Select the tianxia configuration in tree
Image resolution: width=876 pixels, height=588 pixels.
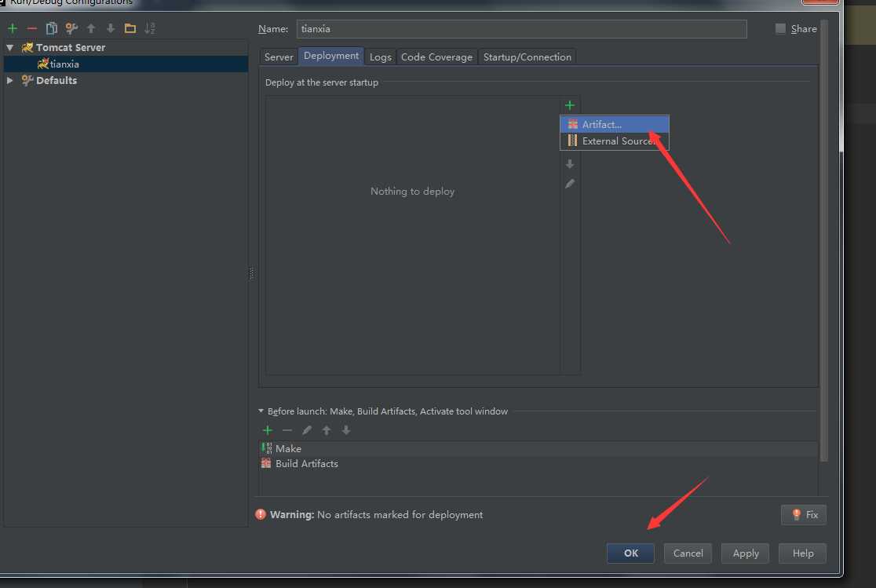coord(126,64)
